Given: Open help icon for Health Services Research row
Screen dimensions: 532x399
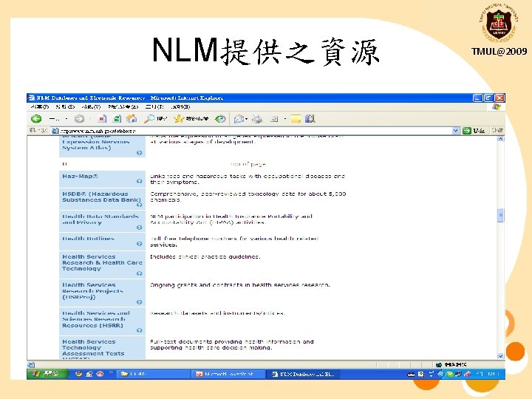Looking at the screenshot, I should pyautogui.click(x=139, y=273).
